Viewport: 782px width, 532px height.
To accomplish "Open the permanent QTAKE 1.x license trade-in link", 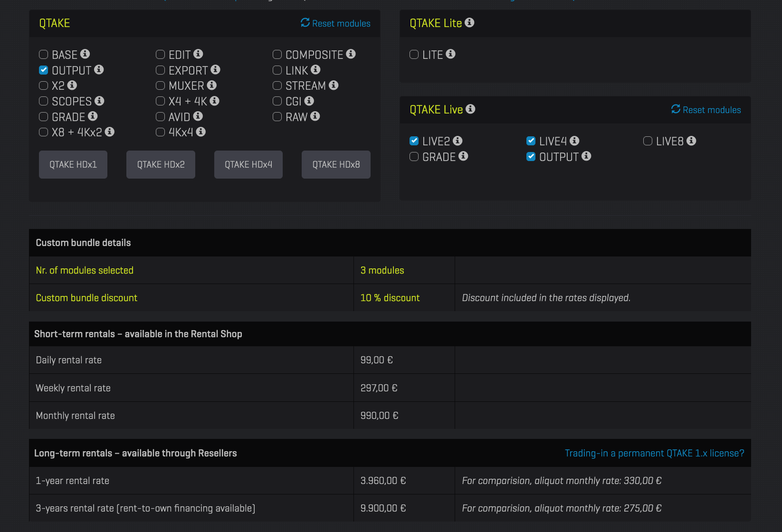I will pos(654,453).
